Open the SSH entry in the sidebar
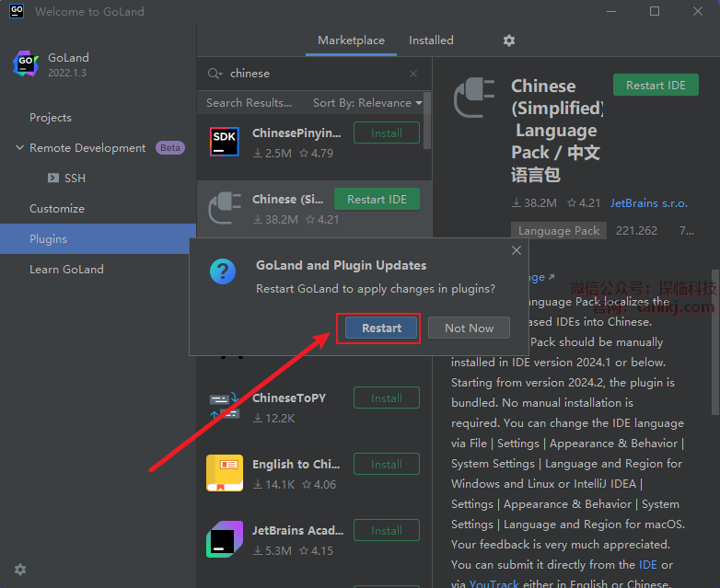This screenshot has height=588, width=720. click(x=75, y=179)
